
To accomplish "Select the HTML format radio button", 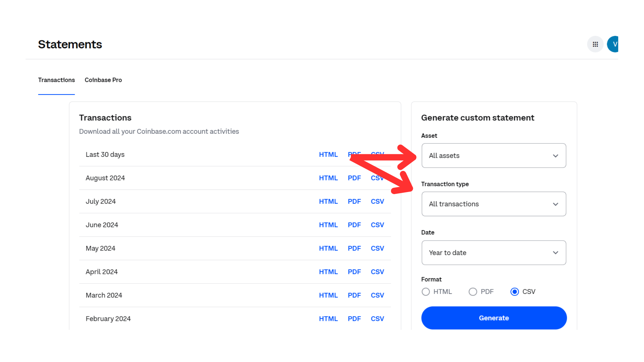I will (426, 292).
